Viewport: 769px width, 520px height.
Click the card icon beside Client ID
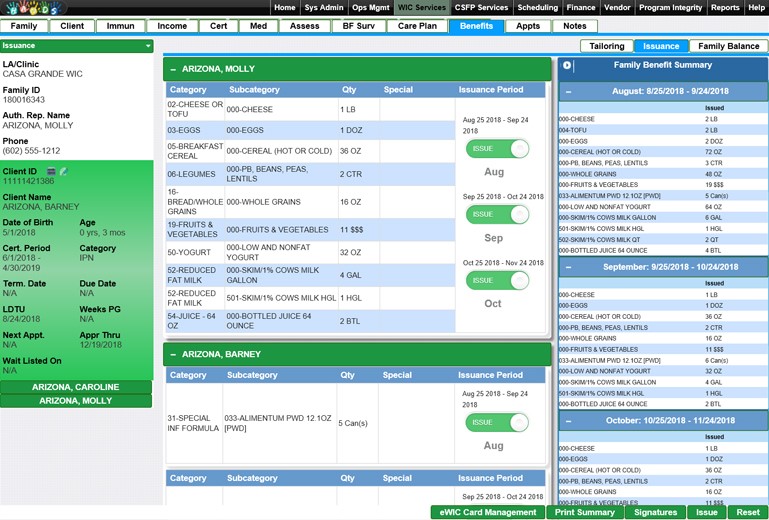pos(52,172)
